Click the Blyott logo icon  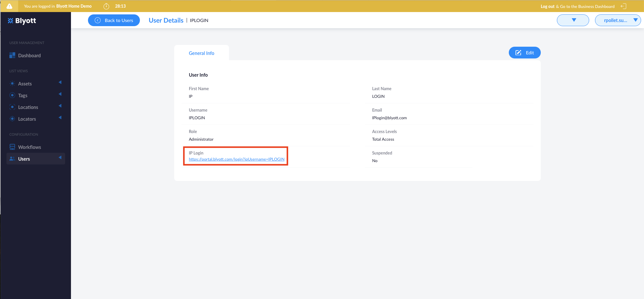11,21
